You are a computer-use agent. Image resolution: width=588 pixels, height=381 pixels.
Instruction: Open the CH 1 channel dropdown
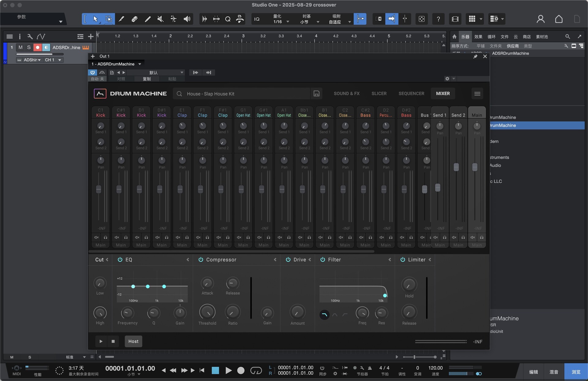coord(53,60)
